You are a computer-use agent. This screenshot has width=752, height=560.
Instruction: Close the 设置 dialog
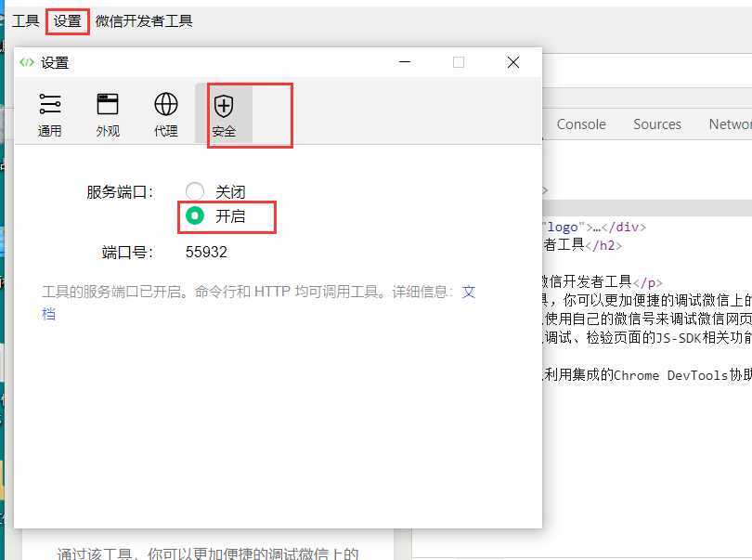(x=513, y=62)
